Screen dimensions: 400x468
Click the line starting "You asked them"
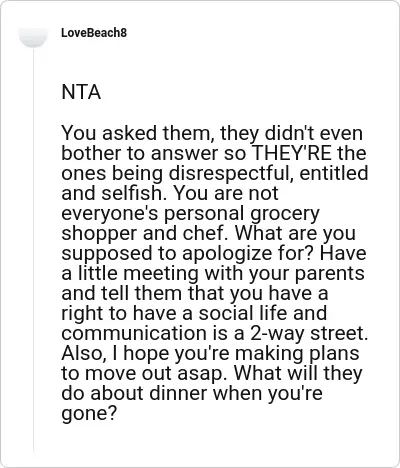[x=212, y=133]
